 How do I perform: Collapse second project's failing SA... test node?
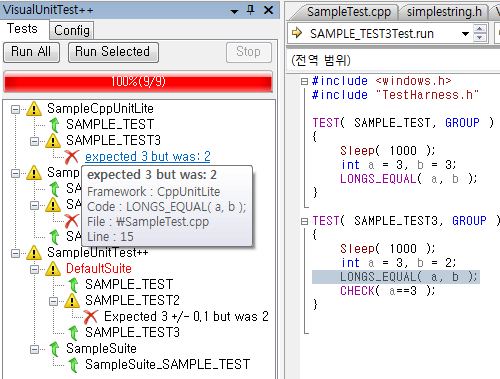coord(34,205)
